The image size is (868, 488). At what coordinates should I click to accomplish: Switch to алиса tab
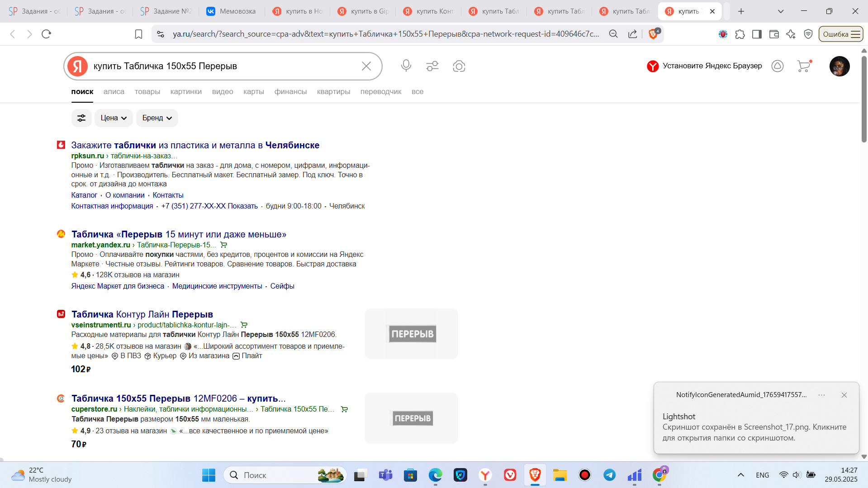pyautogui.click(x=114, y=91)
